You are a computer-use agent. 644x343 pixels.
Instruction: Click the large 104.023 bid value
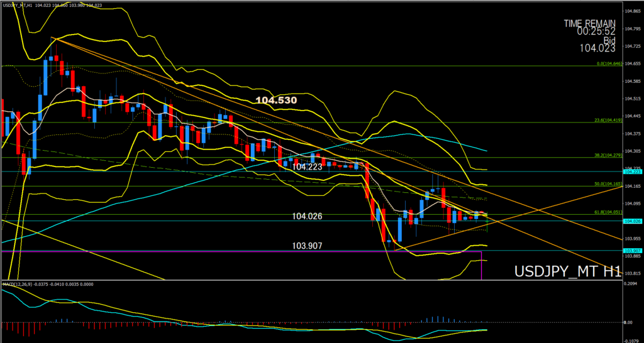[597, 48]
